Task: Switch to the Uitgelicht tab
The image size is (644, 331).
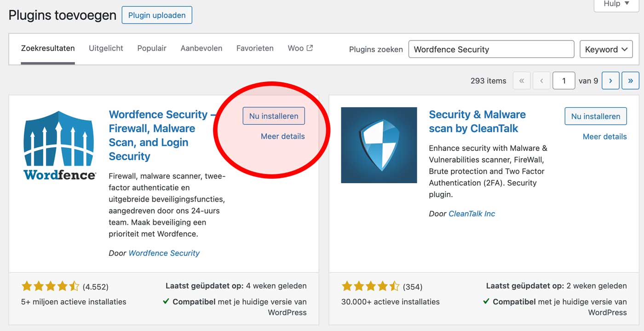Action: coord(106,48)
